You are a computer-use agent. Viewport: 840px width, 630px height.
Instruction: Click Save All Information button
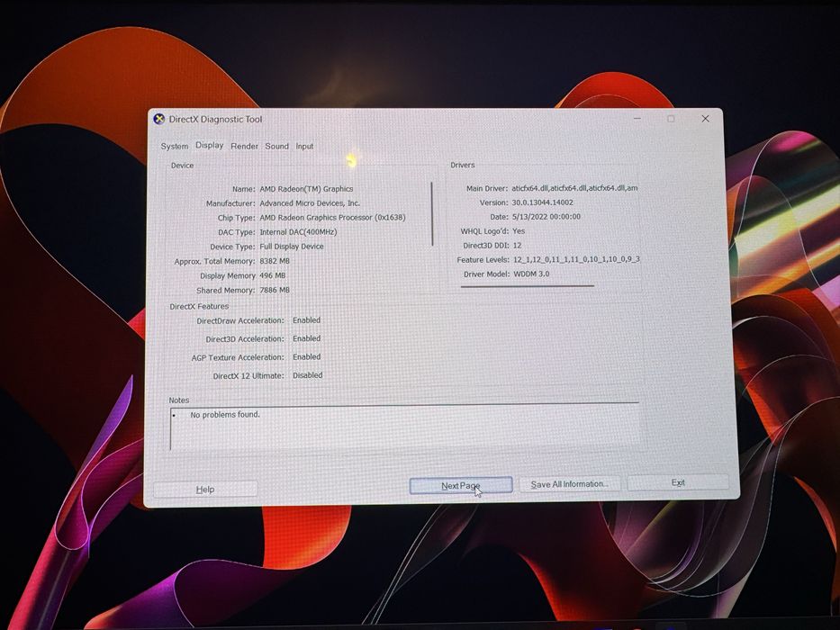pos(570,484)
